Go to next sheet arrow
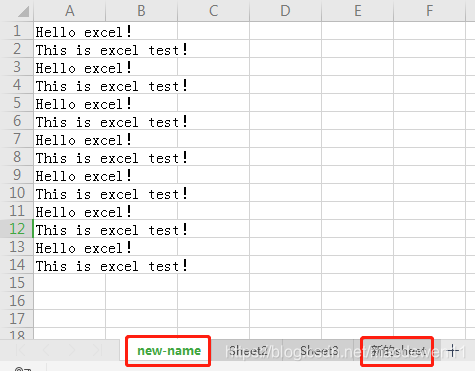 pyautogui.click(x=72, y=350)
